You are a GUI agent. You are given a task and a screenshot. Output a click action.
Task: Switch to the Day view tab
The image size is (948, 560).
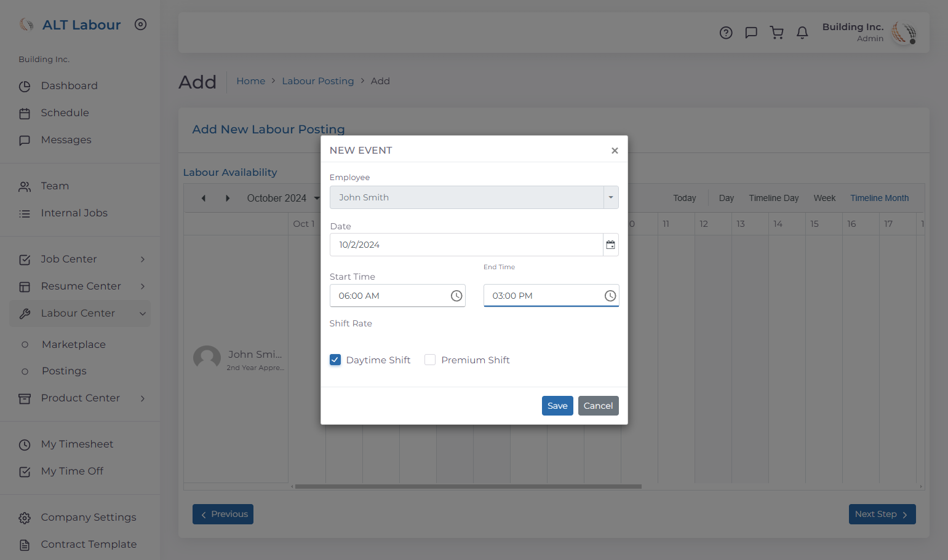tap(727, 198)
